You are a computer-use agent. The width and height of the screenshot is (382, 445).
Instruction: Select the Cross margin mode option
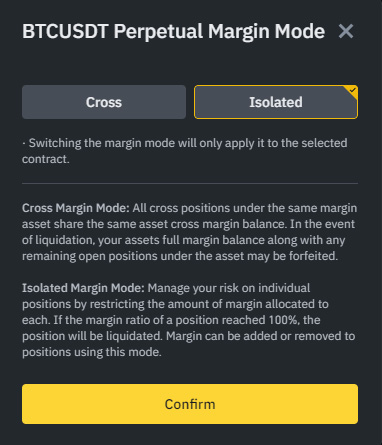[104, 102]
